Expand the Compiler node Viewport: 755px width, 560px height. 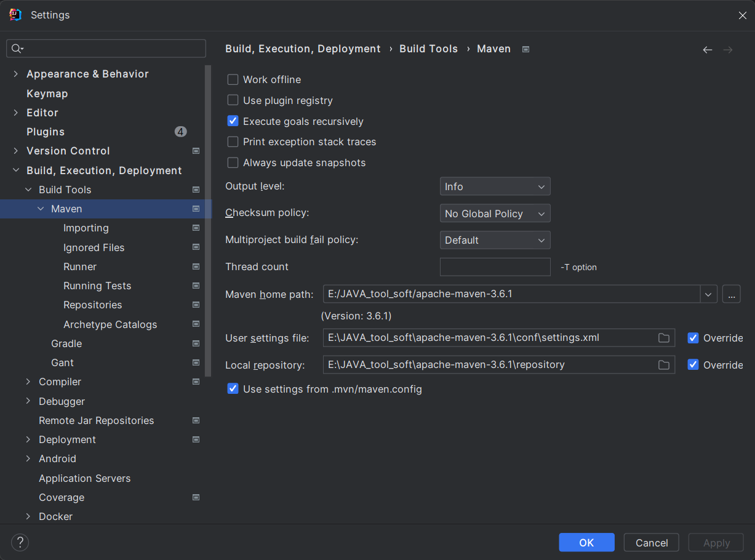click(x=28, y=382)
